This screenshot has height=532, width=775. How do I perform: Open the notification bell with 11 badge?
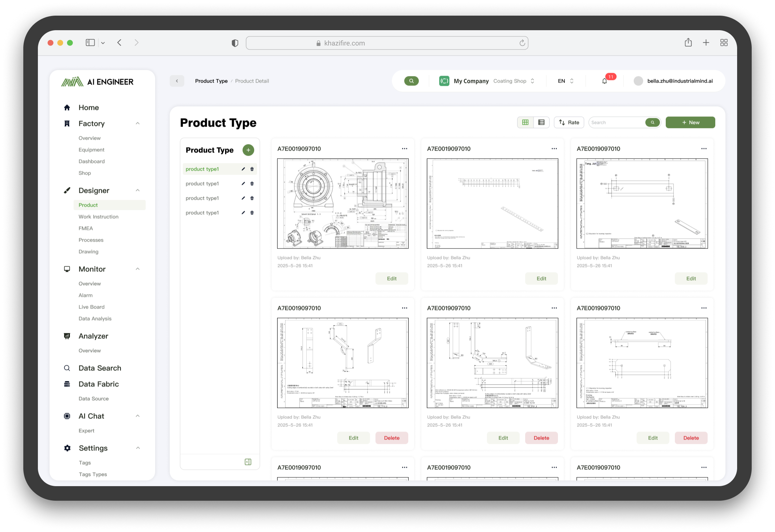click(x=605, y=81)
